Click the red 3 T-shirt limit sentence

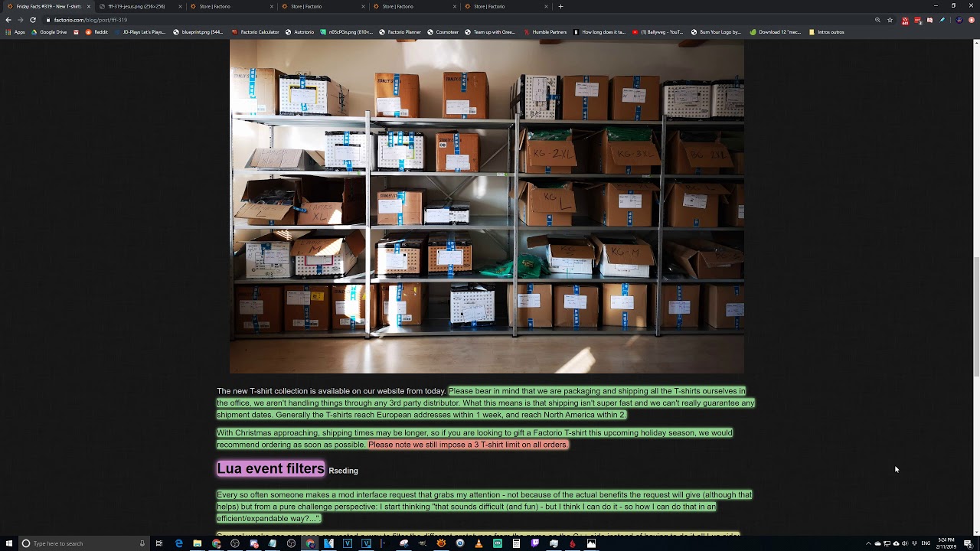[469, 445]
